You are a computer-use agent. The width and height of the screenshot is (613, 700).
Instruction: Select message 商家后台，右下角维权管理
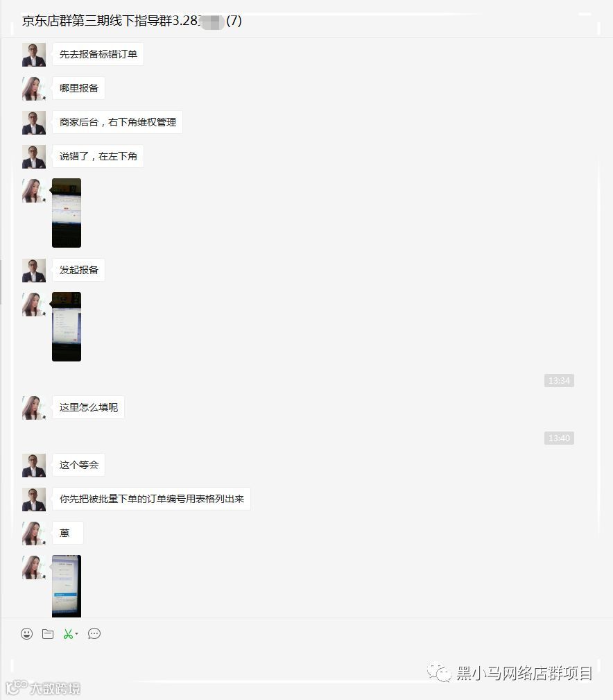(117, 122)
